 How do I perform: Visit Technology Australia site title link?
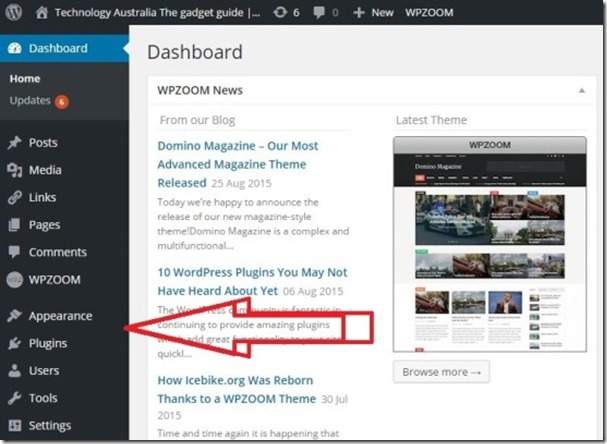point(157,13)
